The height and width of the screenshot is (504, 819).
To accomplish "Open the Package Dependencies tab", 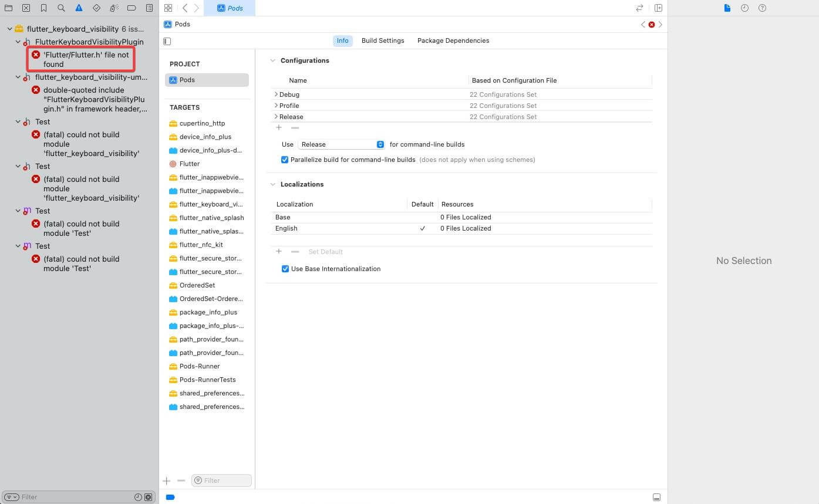I will point(453,40).
